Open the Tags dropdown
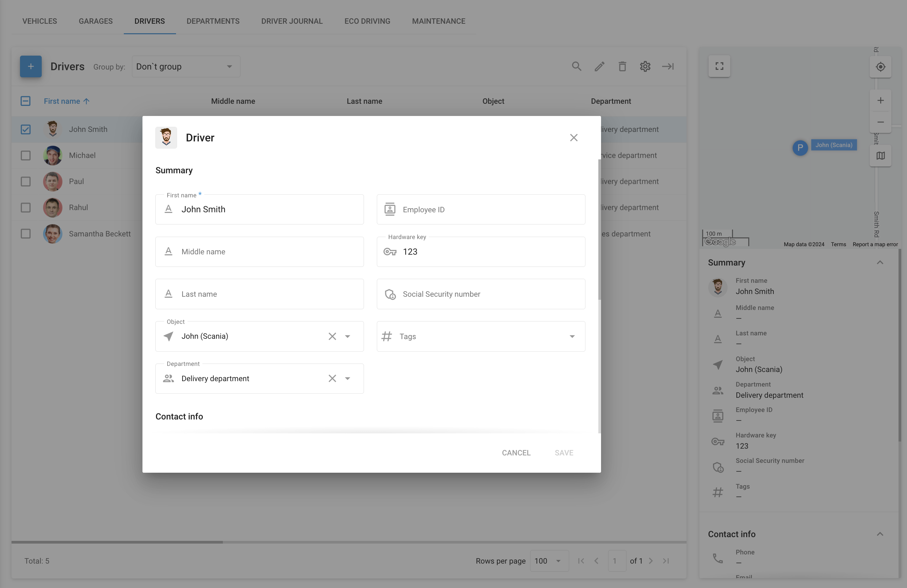The image size is (907, 588). click(572, 336)
